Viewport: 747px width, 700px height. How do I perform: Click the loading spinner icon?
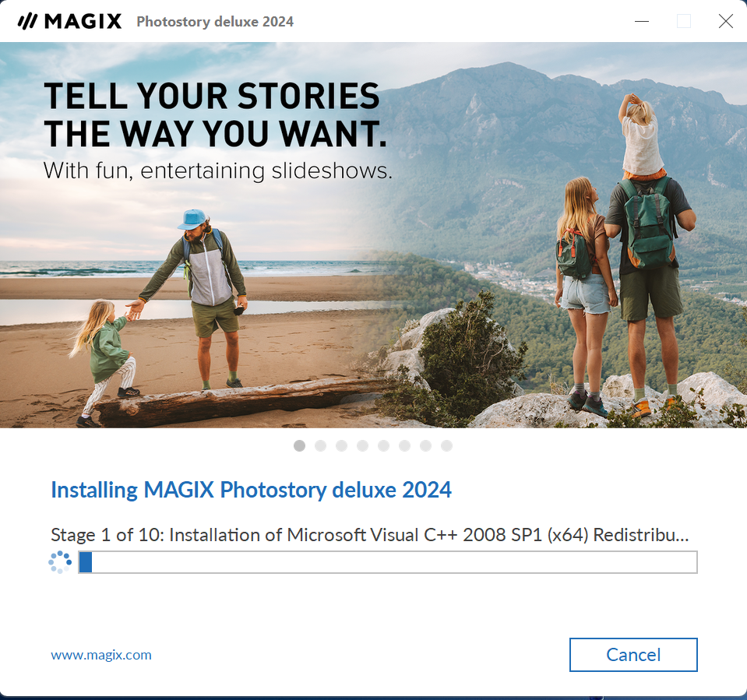click(x=60, y=562)
